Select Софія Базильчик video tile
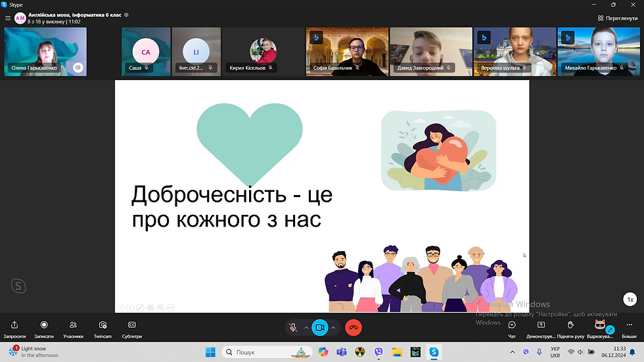This screenshot has width=644, height=362. 347,52
